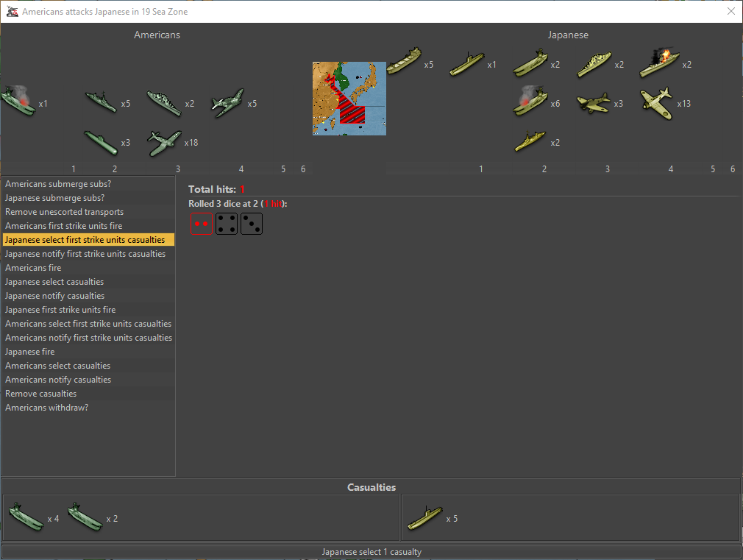
Task: Click the American submarine unit marked x3
Action: pos(102,142)
